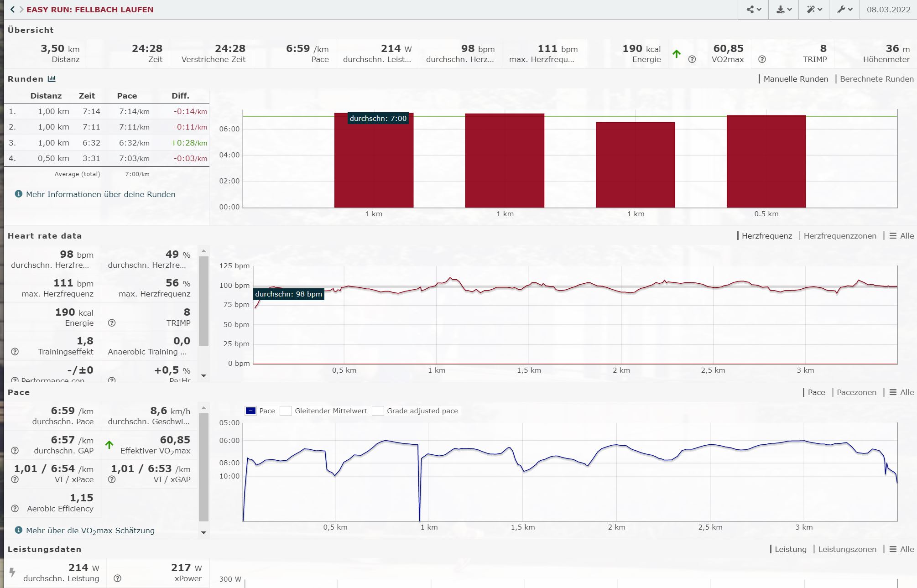Open the wrench settings menu
Viewport: 917px width, 588px height.
844,9
